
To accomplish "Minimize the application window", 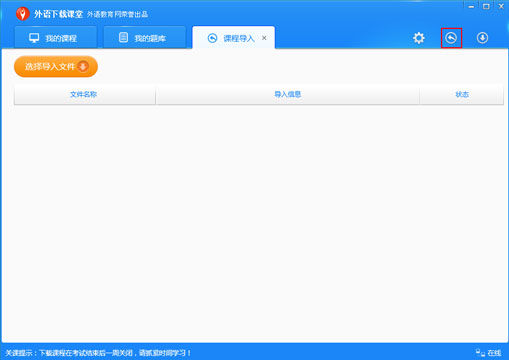I will coord(471,6).
